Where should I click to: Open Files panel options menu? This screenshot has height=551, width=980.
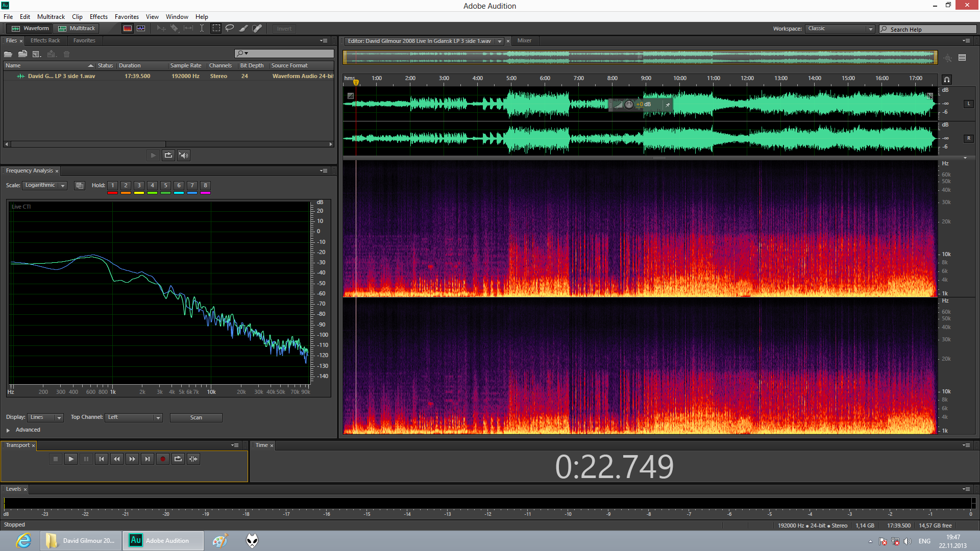point(324,41)
